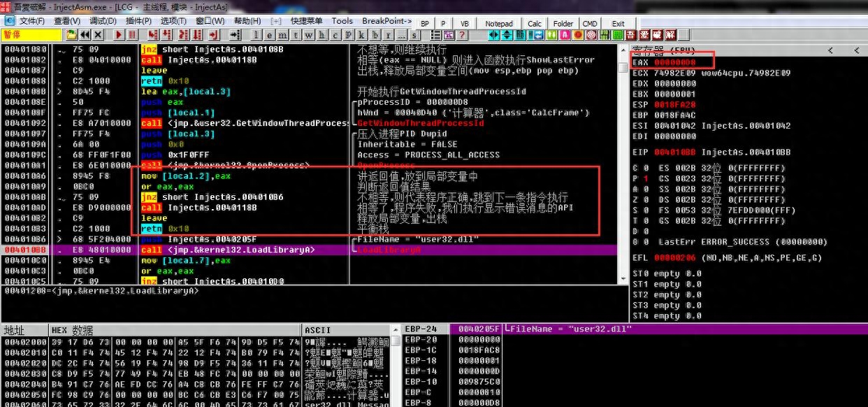The width and height of the screenshot is (868, 407).
Task: Click the red question mark help icon
Action: tap(461, 34)
